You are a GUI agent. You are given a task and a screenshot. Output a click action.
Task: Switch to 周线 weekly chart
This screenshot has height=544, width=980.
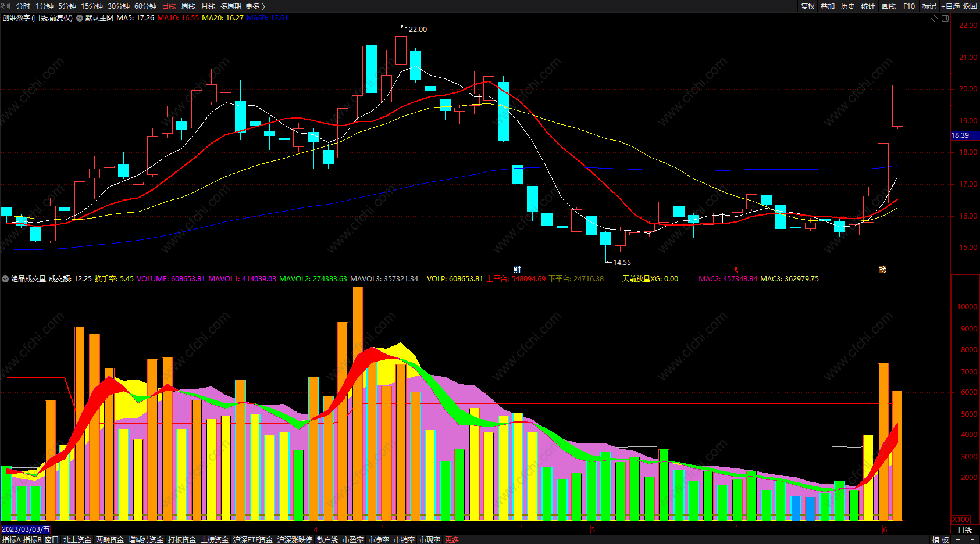click(x=188, y=6)
